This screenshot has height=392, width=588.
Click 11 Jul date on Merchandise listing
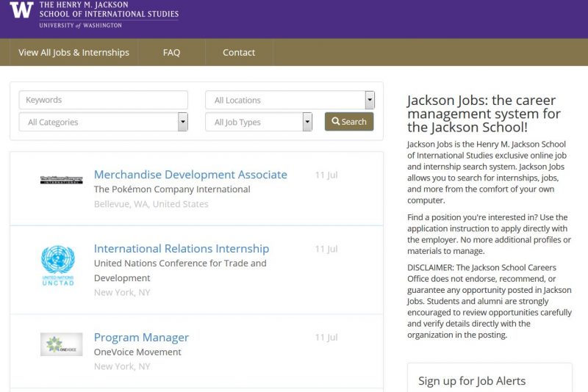click(x=326, y=175)
